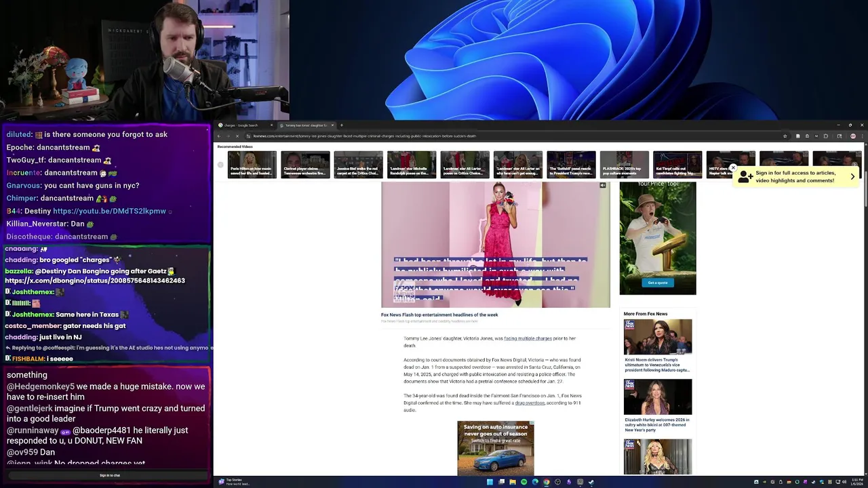Image resolution: width=868 pixels, height=488 pixels.
Task: Close the Tommy Lee Jones' daughter tab
Action: (332, 125)
